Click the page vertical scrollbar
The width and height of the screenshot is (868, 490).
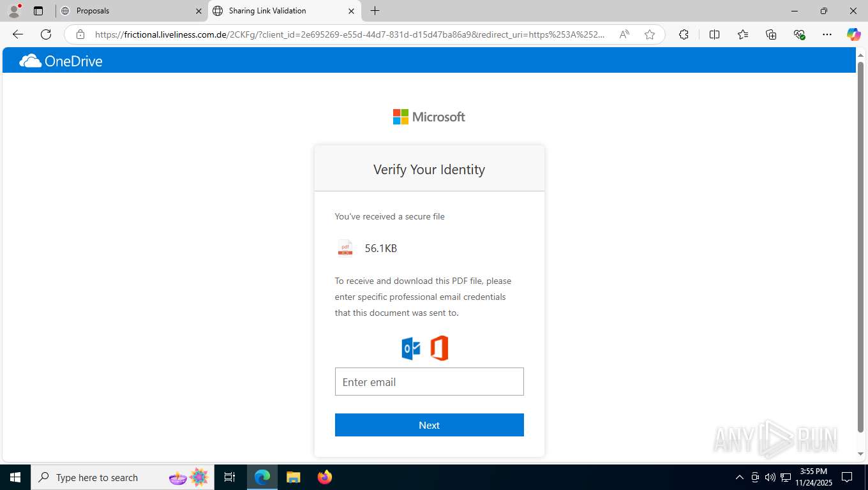tap(860, 248)
